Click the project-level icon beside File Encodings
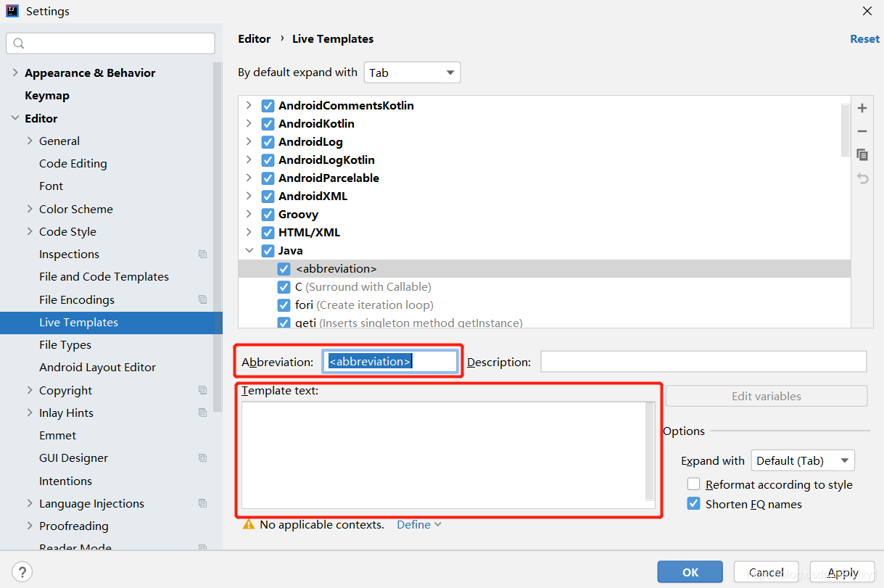 (x=202, y=299)
